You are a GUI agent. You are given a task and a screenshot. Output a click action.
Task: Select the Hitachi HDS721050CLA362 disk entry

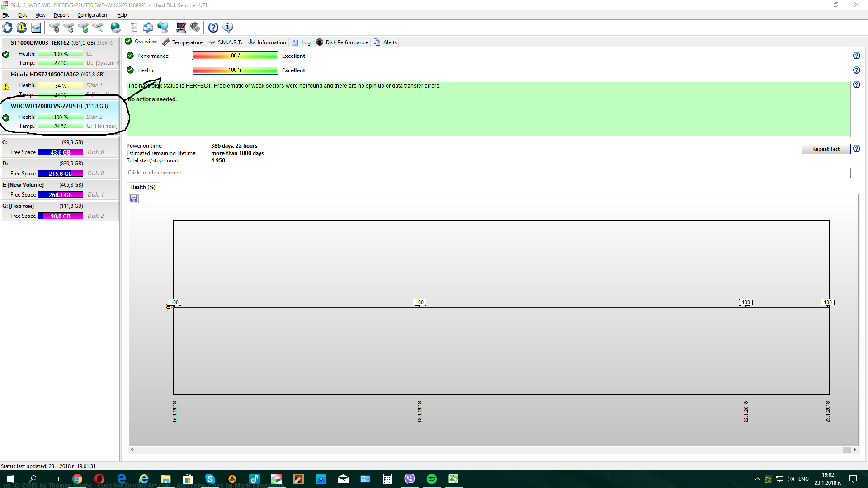[x=60, y=84]
